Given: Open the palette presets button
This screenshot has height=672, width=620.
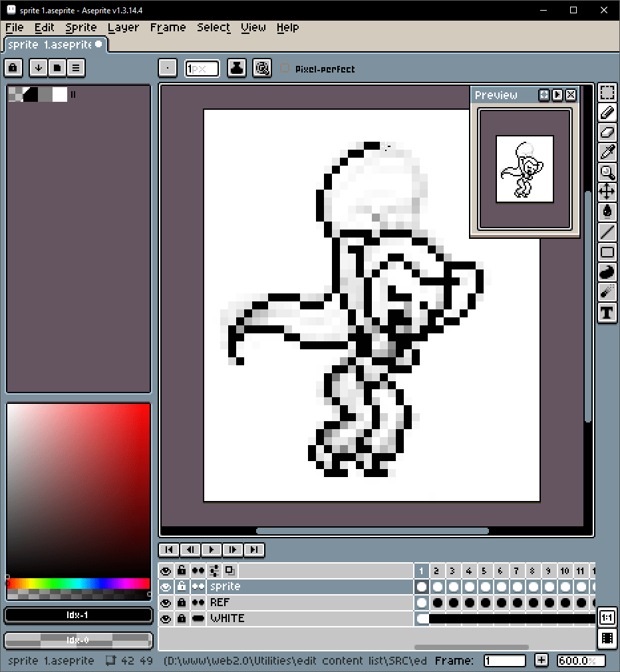Looking at the screenshot, I should pyautogui.click(x=57, y=68).
